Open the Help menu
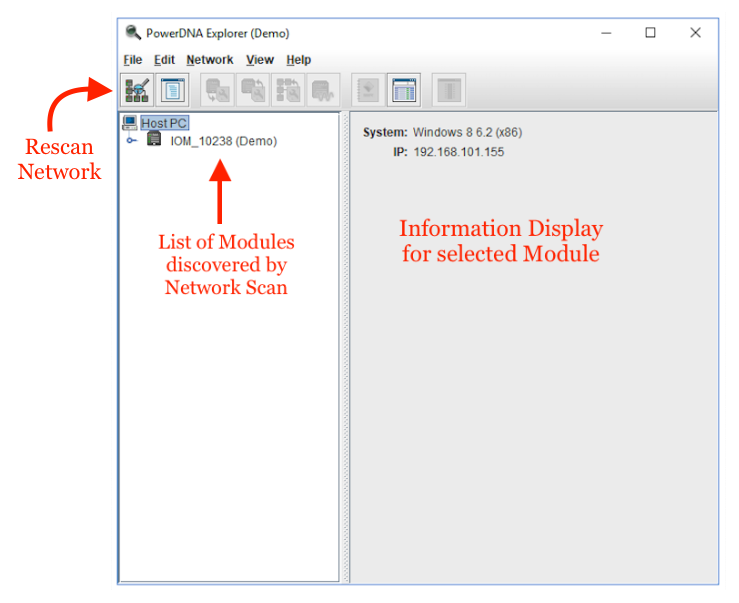 coord(298,60)
